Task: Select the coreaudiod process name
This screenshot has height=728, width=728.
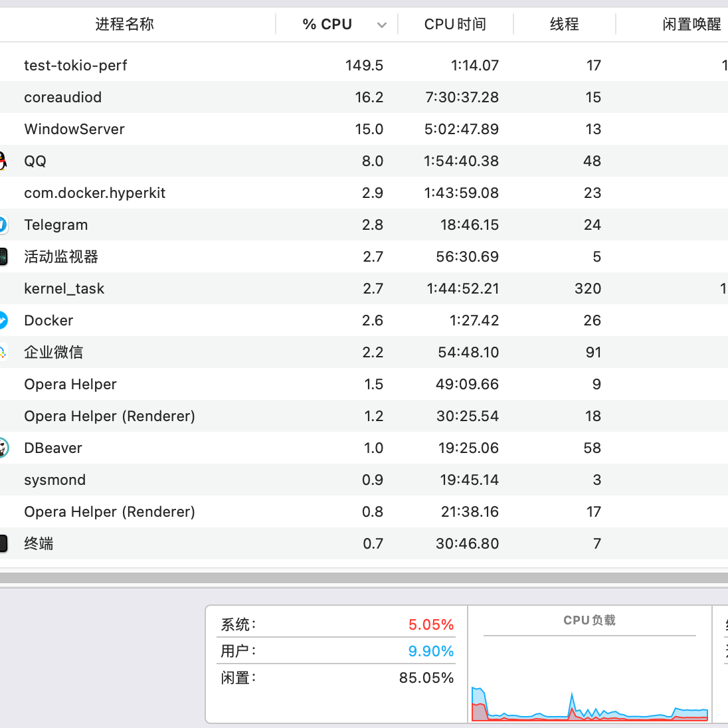Action: click(x=62, y=98)
